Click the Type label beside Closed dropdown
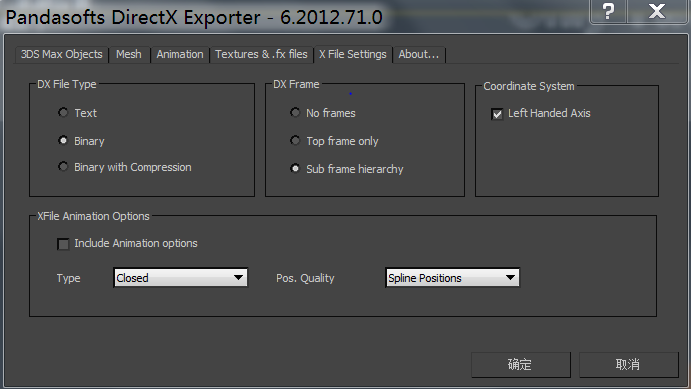This screenshot has width=691, height=389. pos(68,278)
